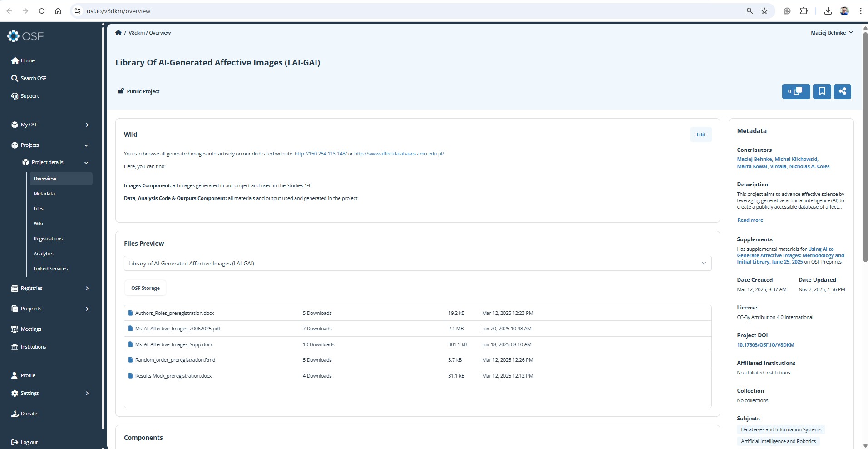Go to Registrations in sidebar
Image resolution: width=868 pixels, height=449 pixels.
coord(48,239)
